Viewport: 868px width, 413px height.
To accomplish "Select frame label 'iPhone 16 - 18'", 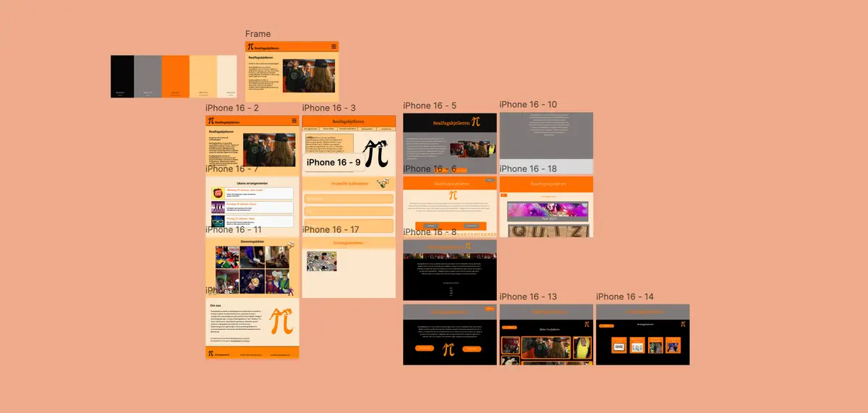I will coord(528,169).
